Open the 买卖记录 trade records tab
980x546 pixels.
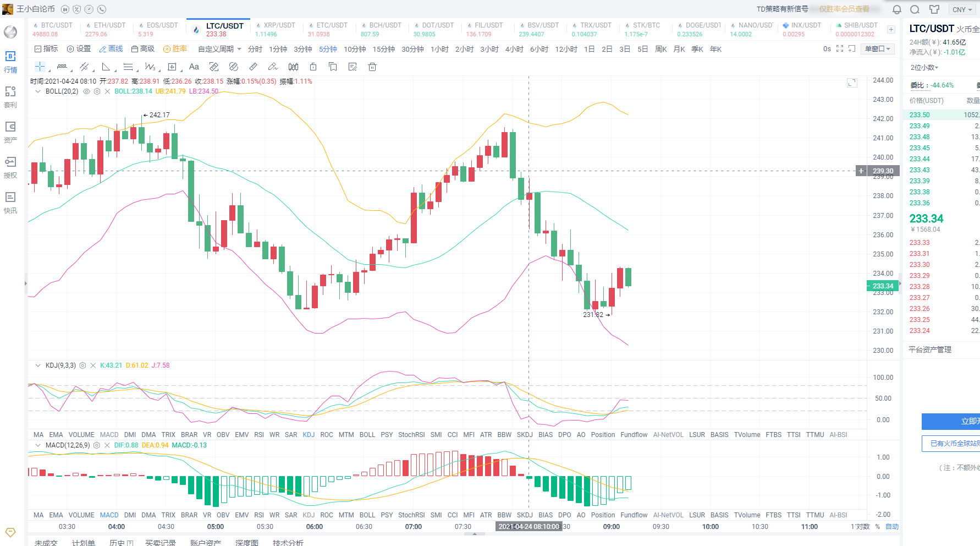point(161,543)
